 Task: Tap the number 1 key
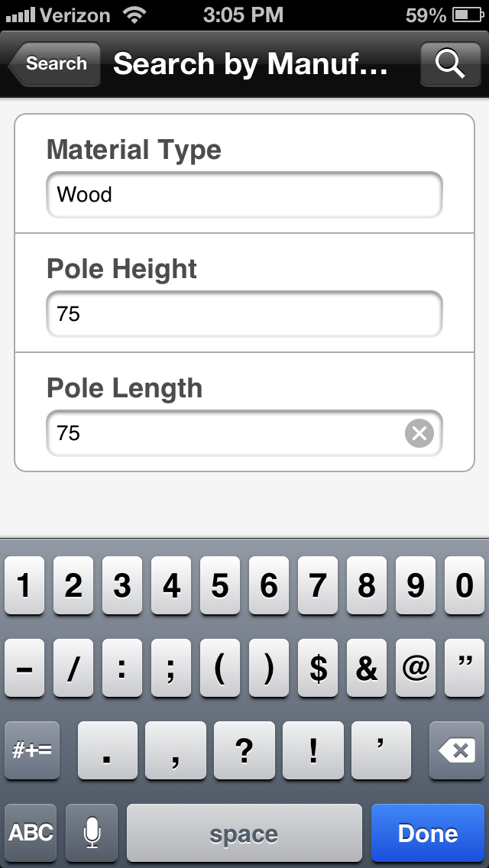click(24, 586)
